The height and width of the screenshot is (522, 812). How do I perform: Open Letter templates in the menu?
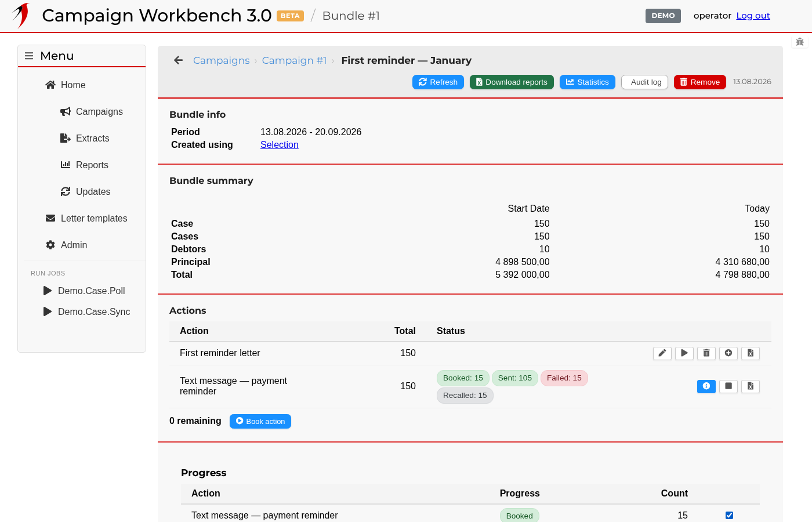tap(86, 218)
